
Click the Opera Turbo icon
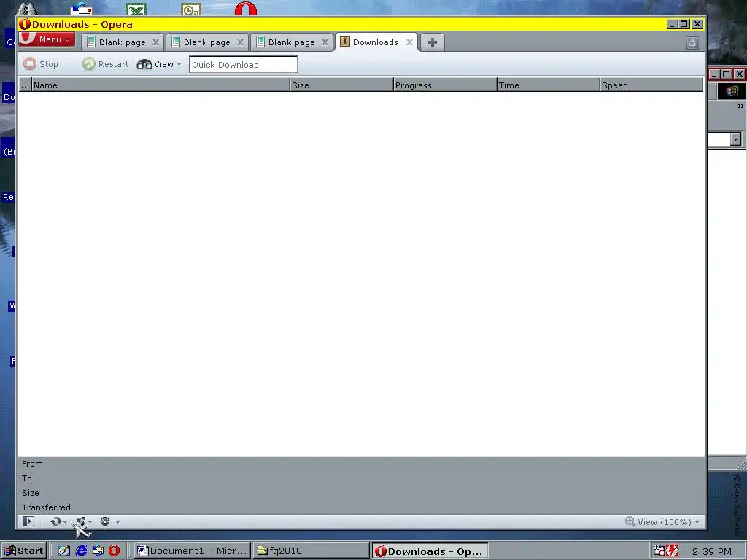[x=105, y=521]
